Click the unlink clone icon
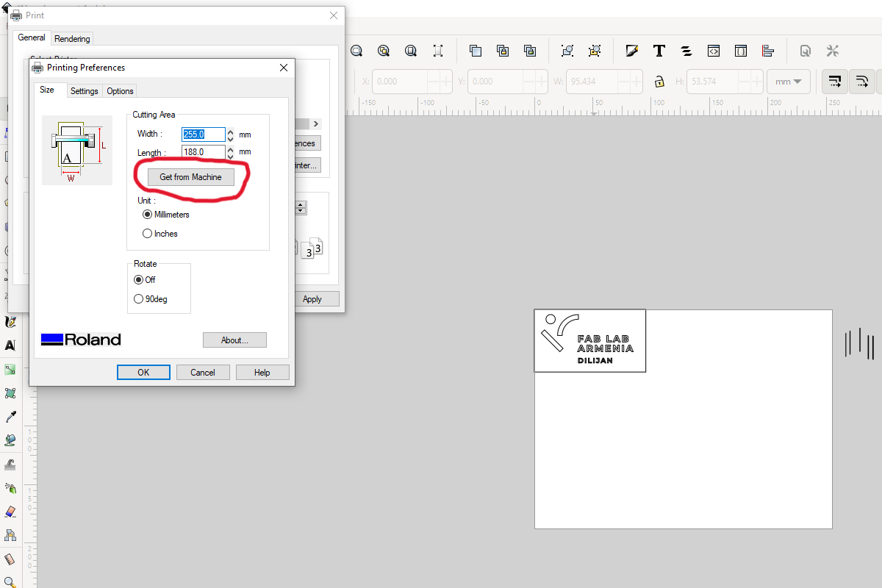The image size is (882, 588). point(530,51)
